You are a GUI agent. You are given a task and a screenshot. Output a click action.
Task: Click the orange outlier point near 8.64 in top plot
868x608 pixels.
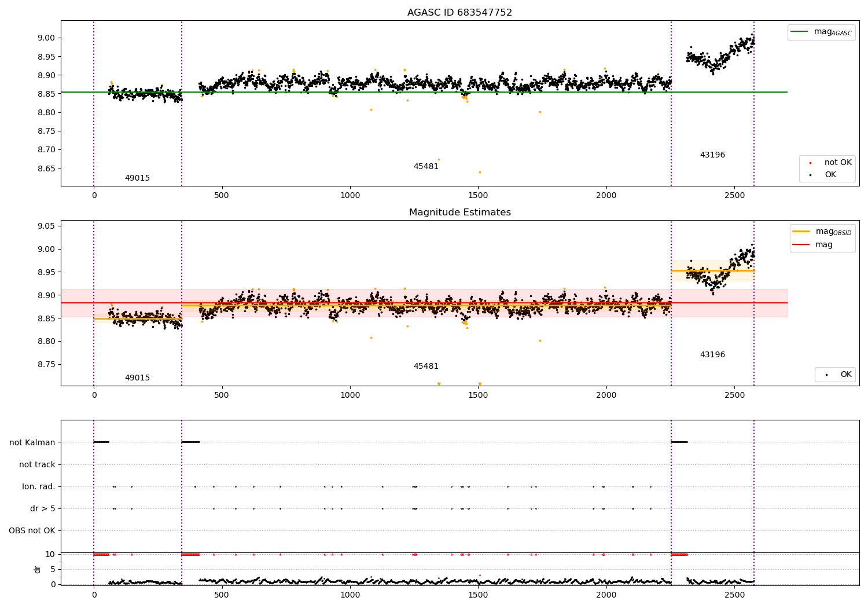pos(480,172)
